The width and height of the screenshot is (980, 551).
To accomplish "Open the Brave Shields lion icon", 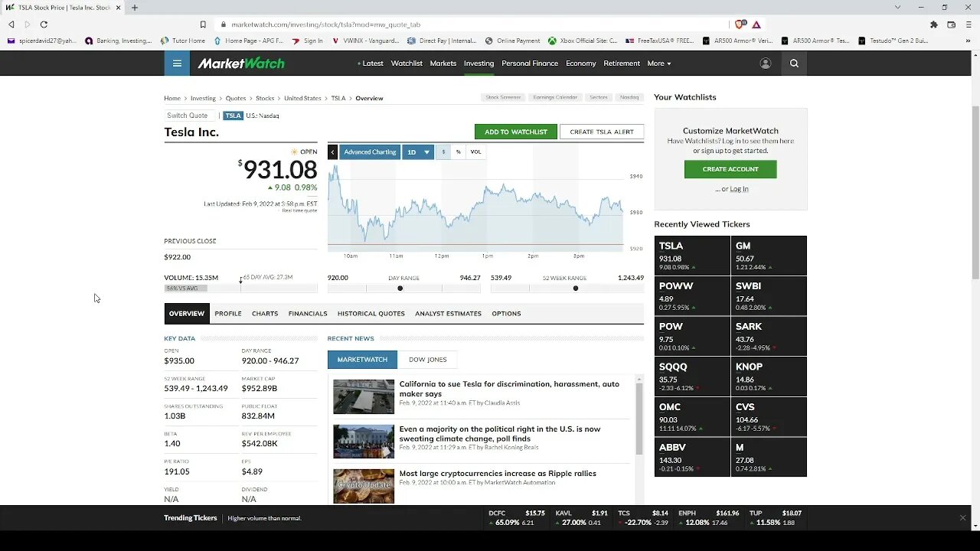I will 740,24.
